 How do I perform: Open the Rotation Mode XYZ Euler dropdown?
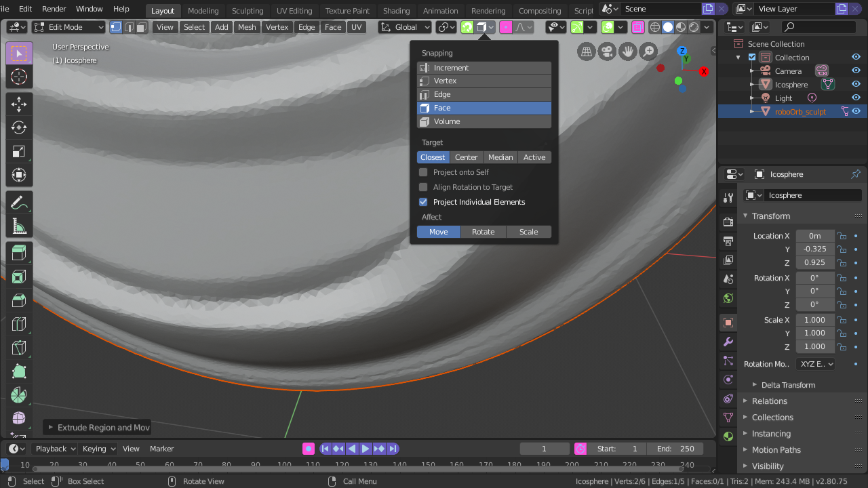point(816,364)
